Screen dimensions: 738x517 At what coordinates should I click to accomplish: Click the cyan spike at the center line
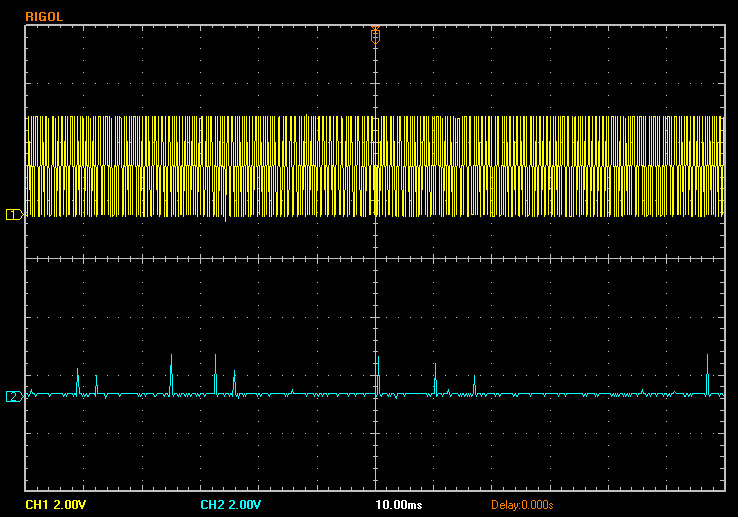377,377
